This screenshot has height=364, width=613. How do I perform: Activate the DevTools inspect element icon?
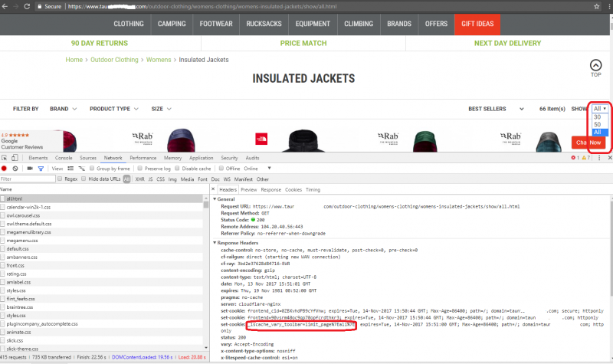[5, 158]
